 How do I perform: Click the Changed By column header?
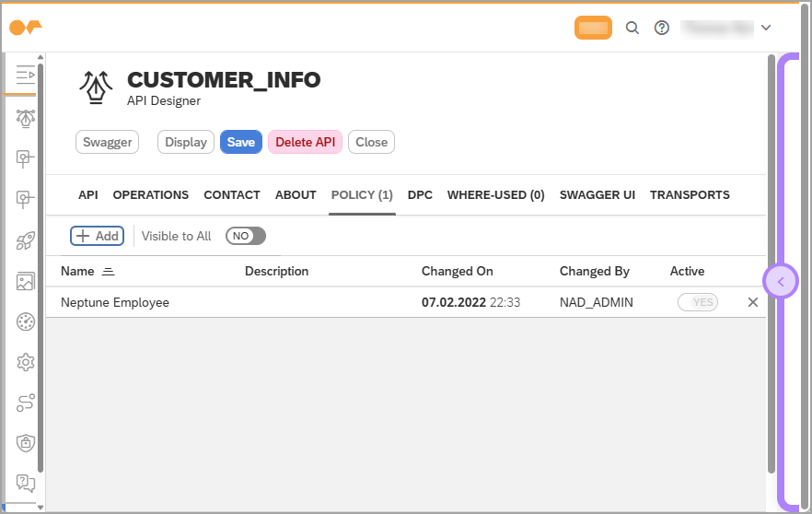[x=594, y=272]
